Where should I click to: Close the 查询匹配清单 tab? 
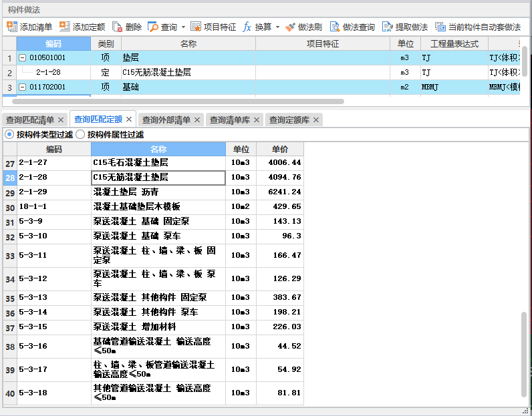(61, 120)
